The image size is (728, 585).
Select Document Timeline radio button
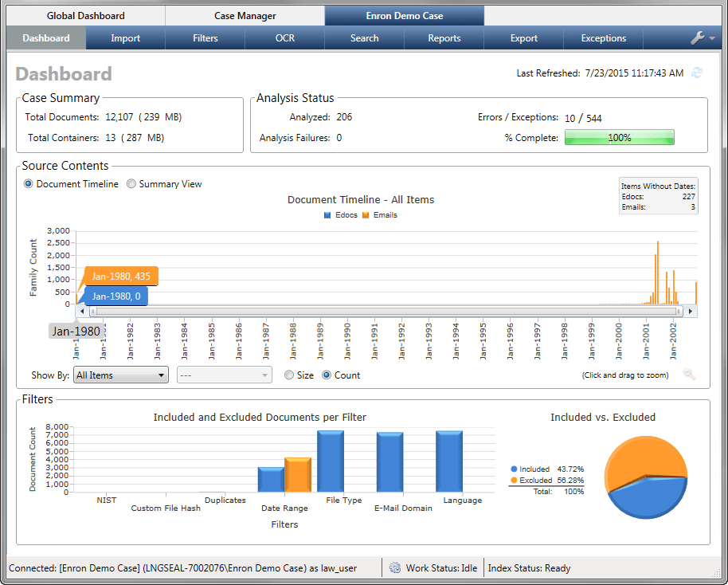click(x=29, y=184)
